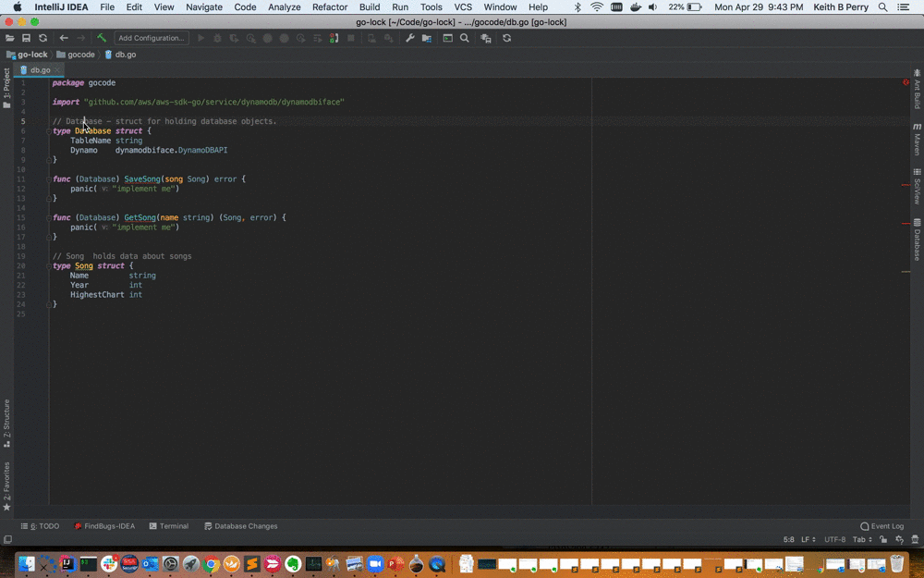
Task: Open the Event Log panel
Action: [881, 526]
